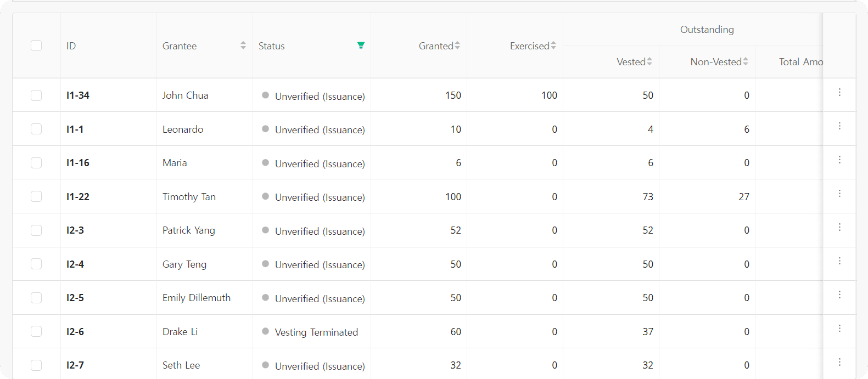
Task: Select grant ID I2-6
Action: [x=75, y=332]
